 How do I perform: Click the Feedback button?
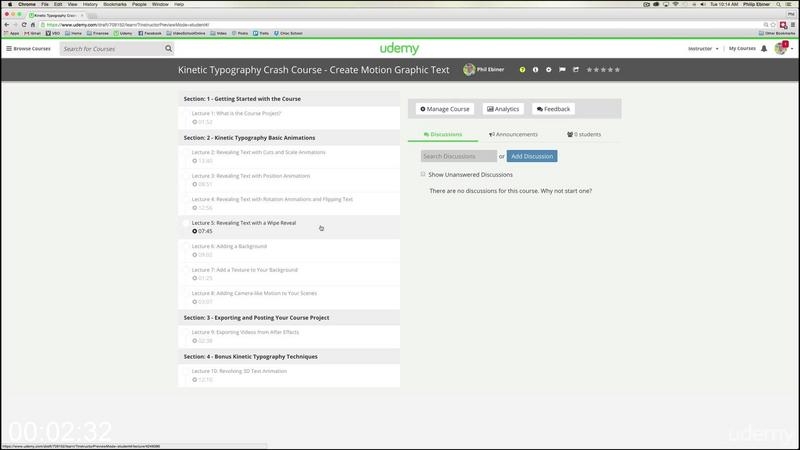point(554,109)
